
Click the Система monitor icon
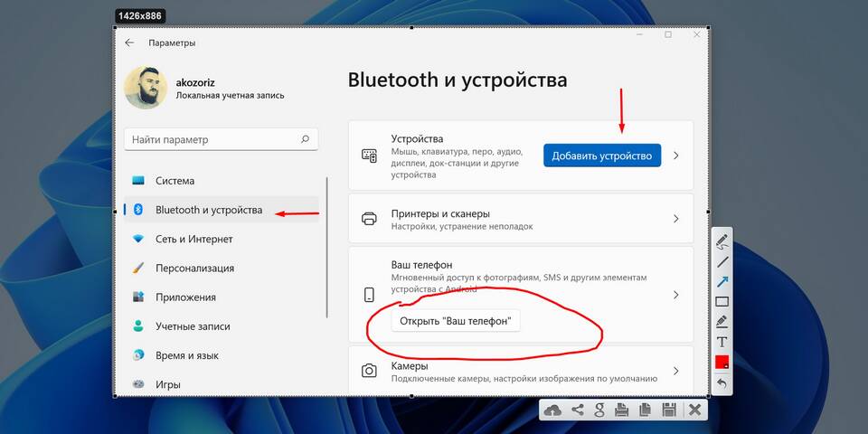pos(138,181)
